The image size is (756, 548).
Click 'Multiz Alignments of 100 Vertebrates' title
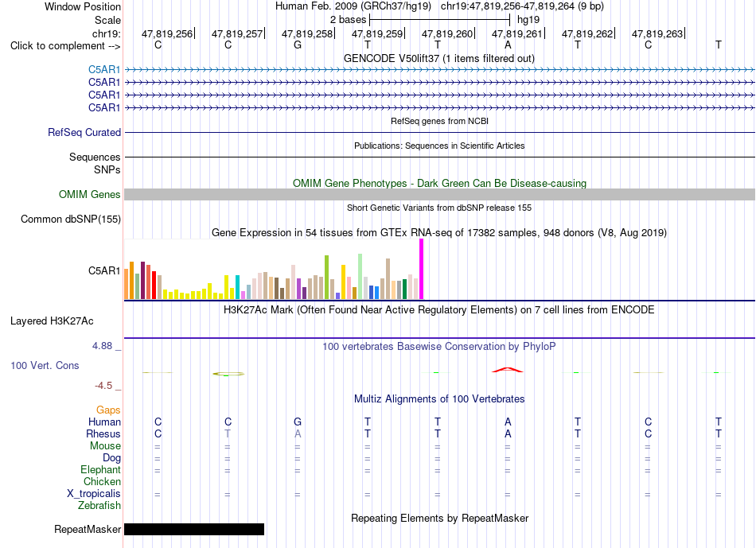point(439,399)
